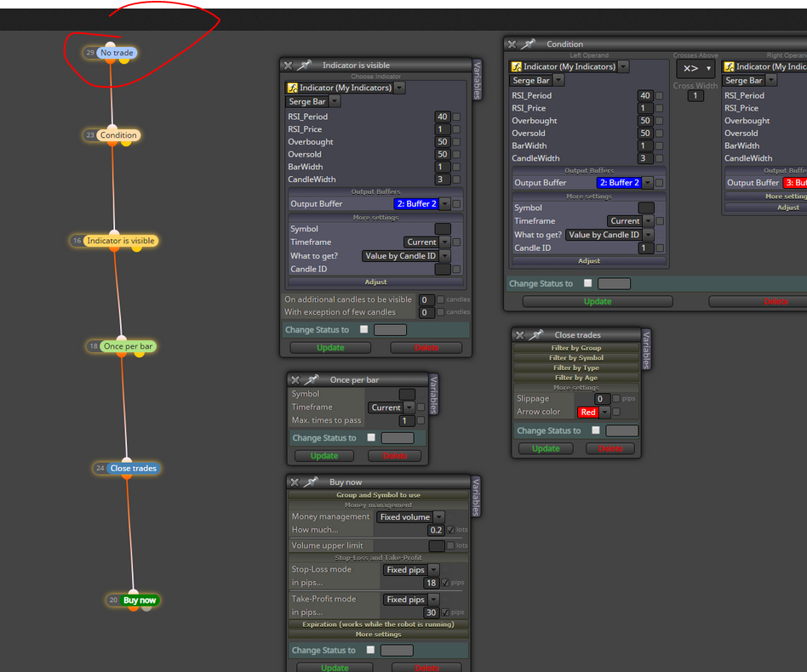Toggle Stop-Loss in pips checkbox

tap(446, 583)
